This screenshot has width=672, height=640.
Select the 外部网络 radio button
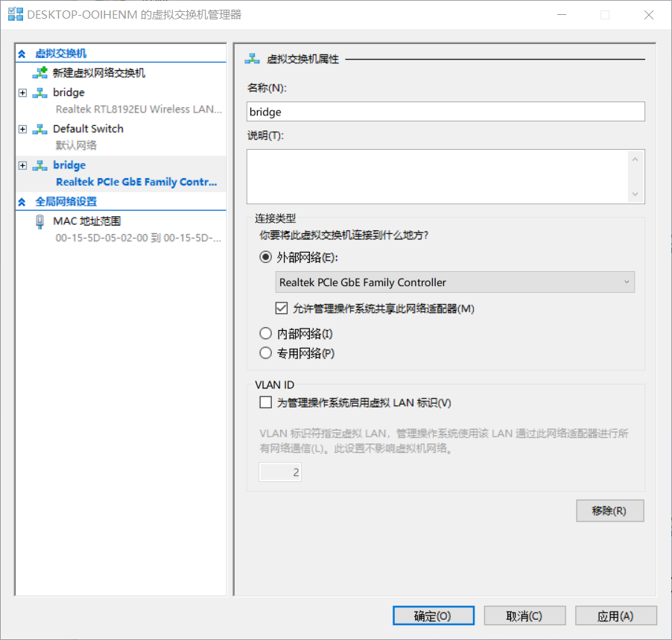pos(265,257)
